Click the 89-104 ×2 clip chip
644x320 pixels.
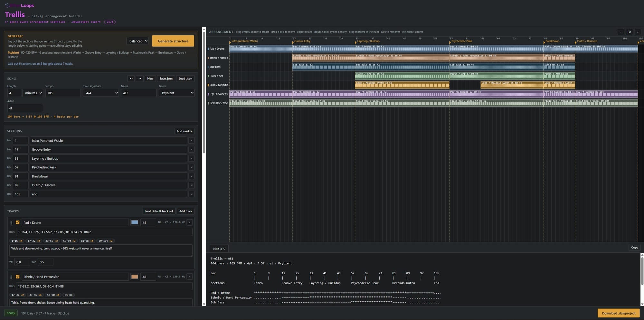pyautogui.click(x=105, y=241)
